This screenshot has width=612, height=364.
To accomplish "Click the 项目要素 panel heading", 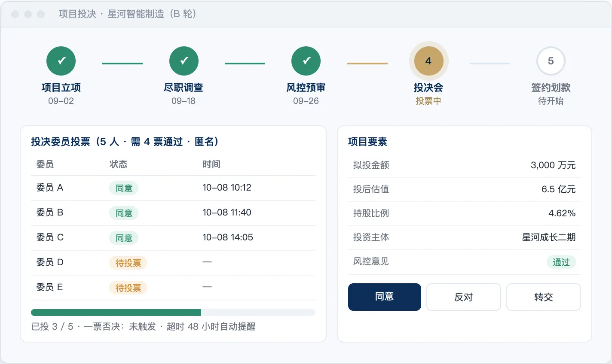I will 368,142.
